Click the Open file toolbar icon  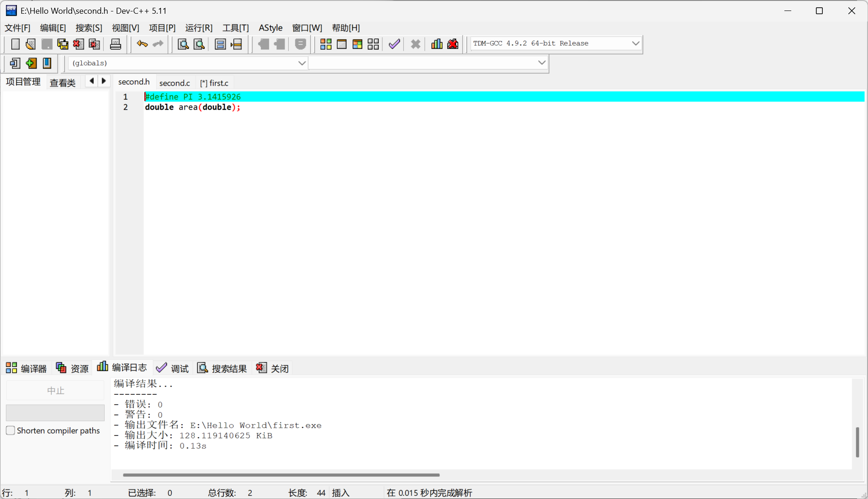click(31, 44)
